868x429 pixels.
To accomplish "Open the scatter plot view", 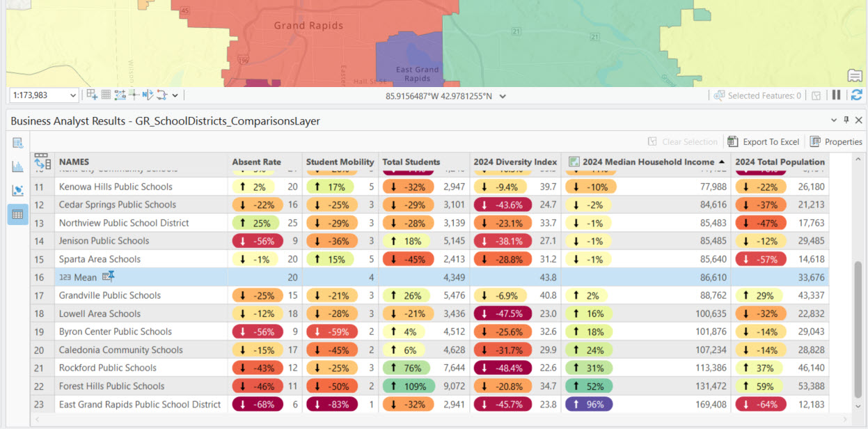I will click(x=17, y=187).
